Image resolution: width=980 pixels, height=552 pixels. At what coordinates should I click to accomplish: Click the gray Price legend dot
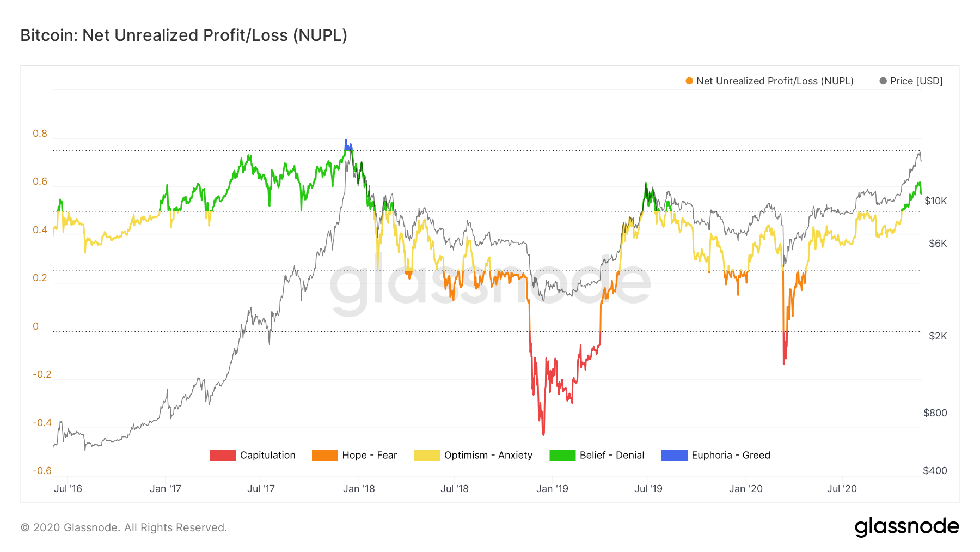[883, 81]
